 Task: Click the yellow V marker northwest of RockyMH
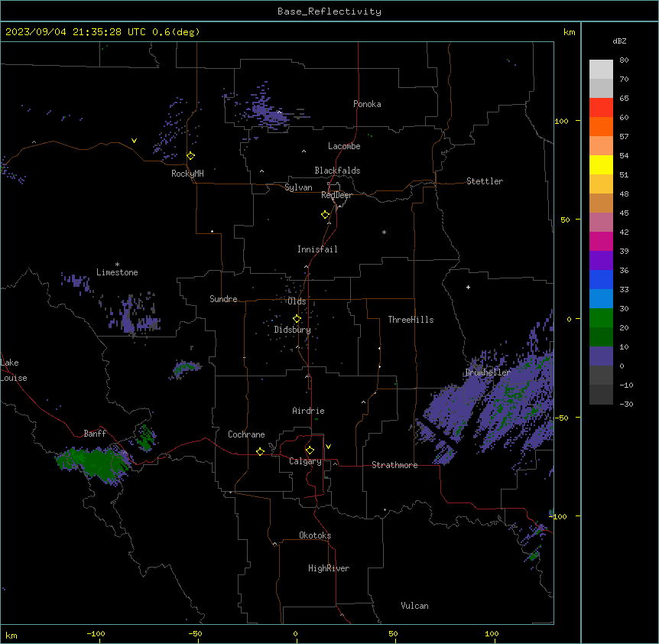coord(134,141)
